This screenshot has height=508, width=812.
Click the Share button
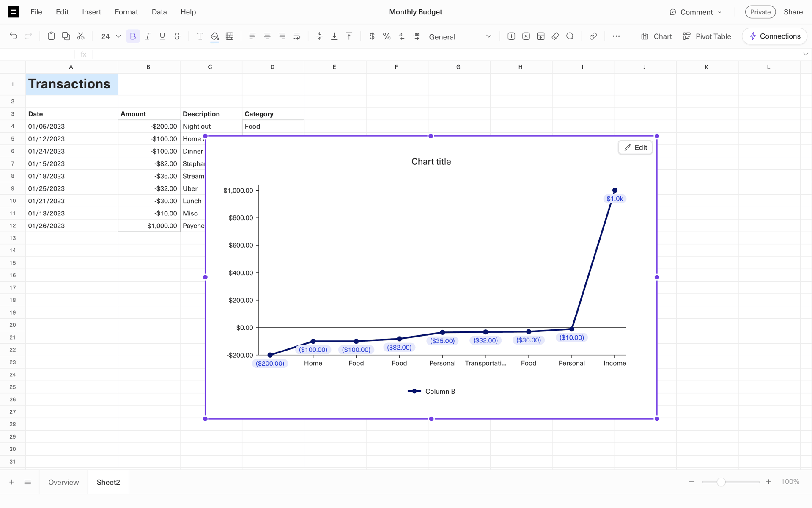point(793,12)
